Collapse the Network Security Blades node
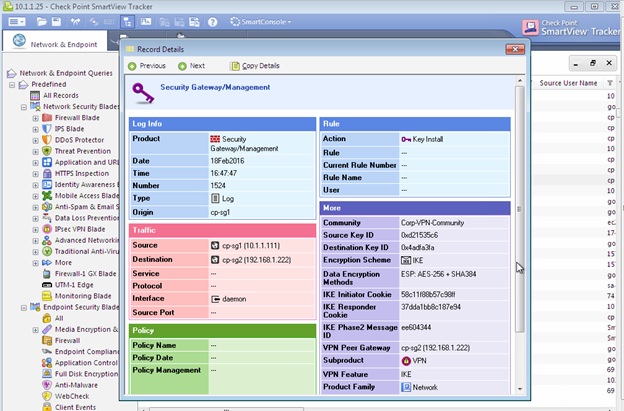Viewport: 624px width, 411px height. pos(24,107)
